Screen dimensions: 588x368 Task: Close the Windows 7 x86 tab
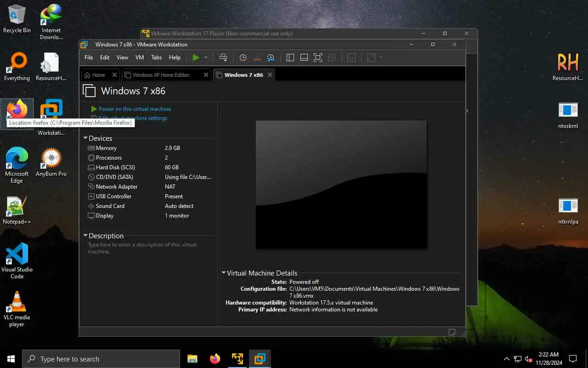tap(270, 75)
